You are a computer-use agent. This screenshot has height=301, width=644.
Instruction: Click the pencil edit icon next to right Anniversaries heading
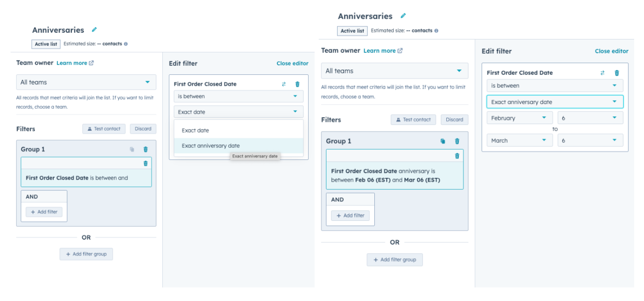[403, 16]
